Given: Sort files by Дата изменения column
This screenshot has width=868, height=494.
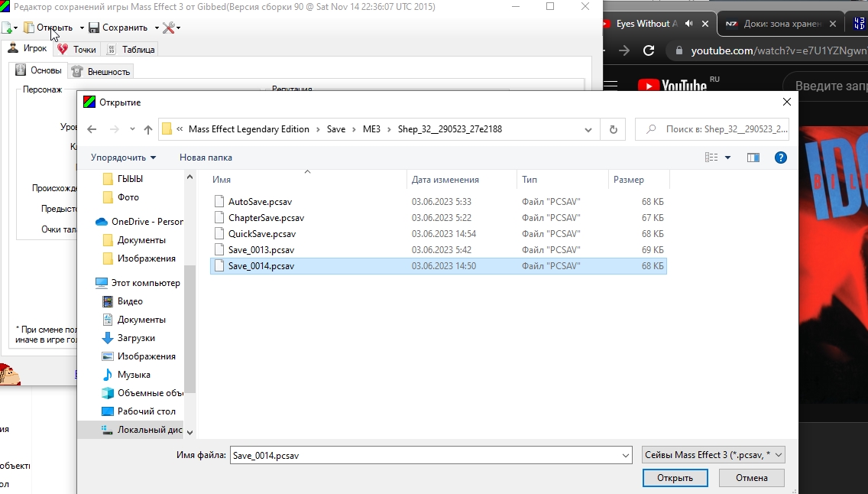Looking at the screenshot, I should (462, 180).
